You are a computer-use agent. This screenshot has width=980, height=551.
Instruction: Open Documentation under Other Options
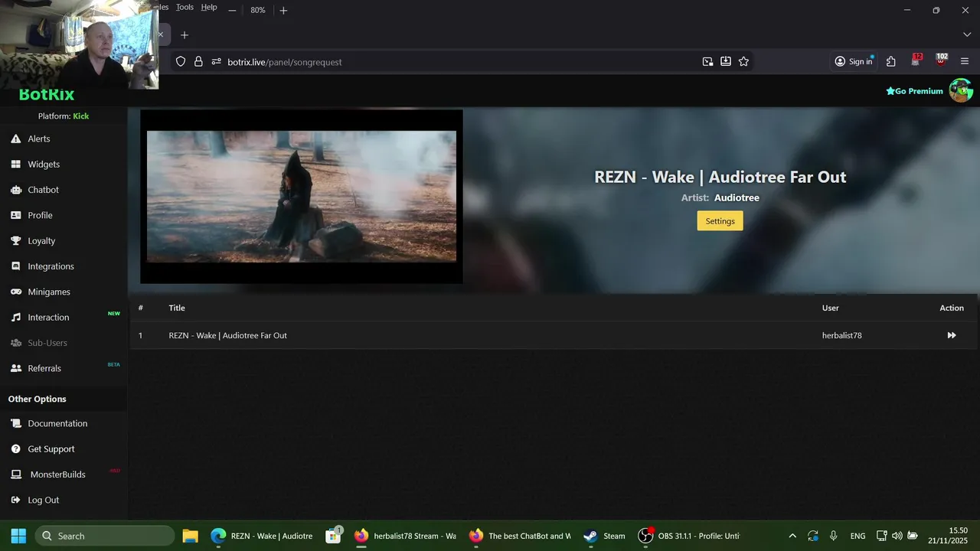pyautogui.click(x=57, y=423)
